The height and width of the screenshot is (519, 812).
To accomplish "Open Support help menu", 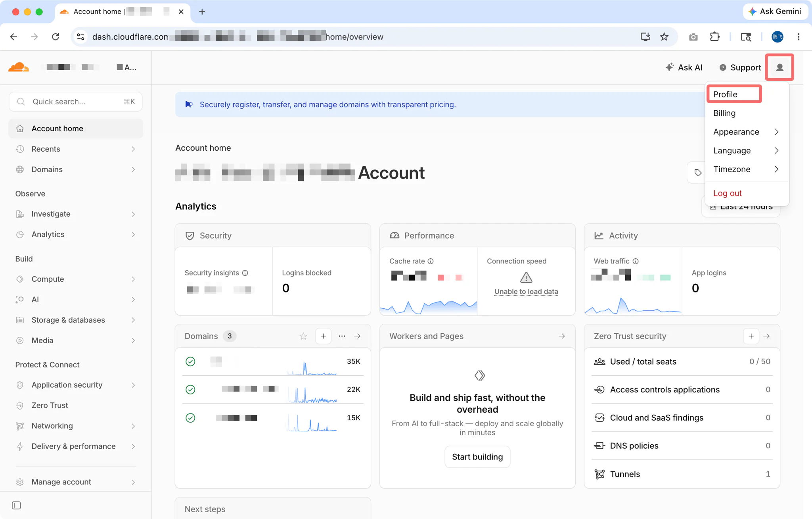I will pos(740,67).
